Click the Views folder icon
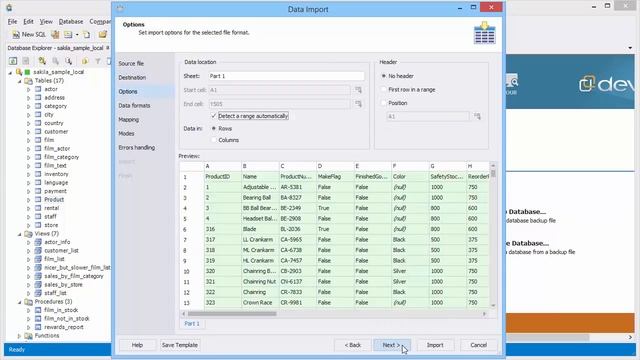 coord(29,234)
